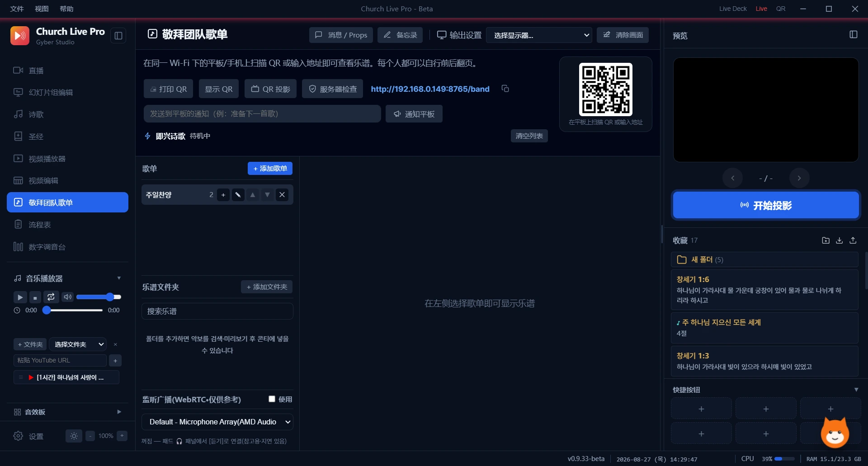868x466 pixels.
Task: Play music in the music player
Action: pyautogui.click(x=20, y=297)
